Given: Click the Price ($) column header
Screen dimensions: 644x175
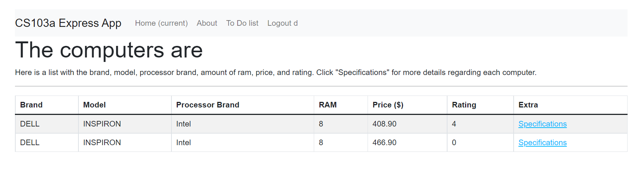Looking at the screenshot, I should tap(388, 105).
